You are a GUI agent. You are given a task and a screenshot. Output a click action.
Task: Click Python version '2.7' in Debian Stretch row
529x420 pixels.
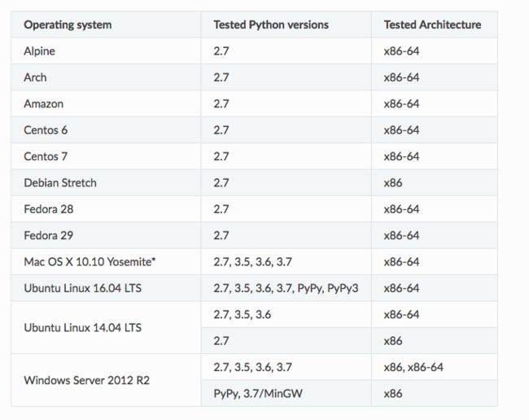pyautogui.click(x=221, y=182)
